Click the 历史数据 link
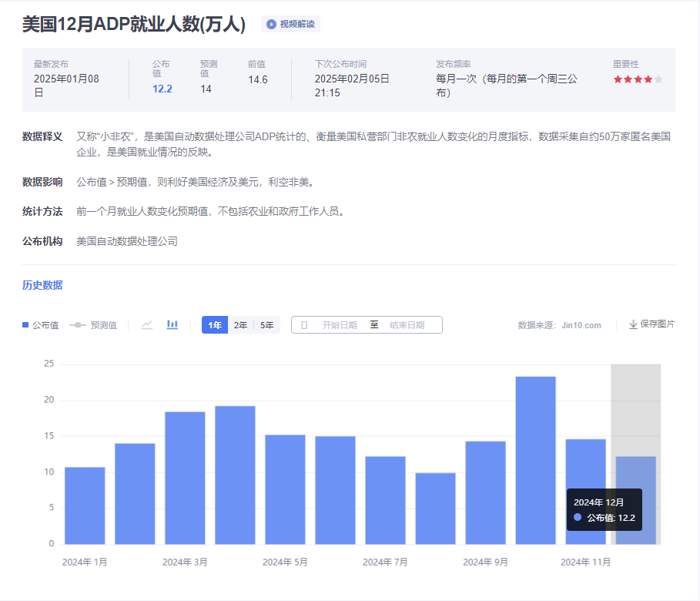Screen dimensions: 700x601 click(42, 285)
